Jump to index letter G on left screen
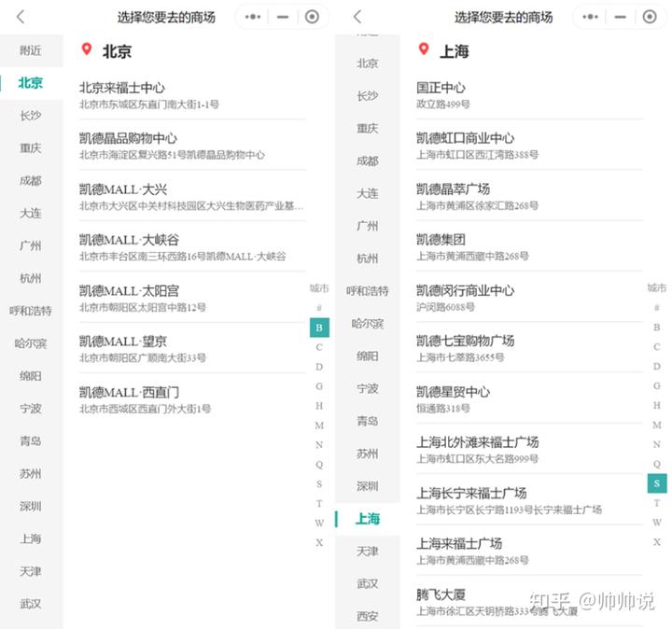The image size is (672, 629). point(319,386)
